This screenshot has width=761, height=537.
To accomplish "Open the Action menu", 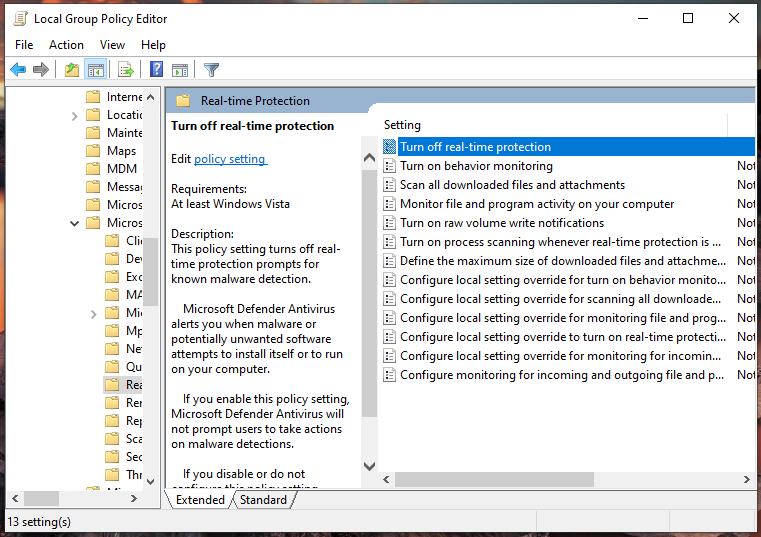I will (66, 45).
